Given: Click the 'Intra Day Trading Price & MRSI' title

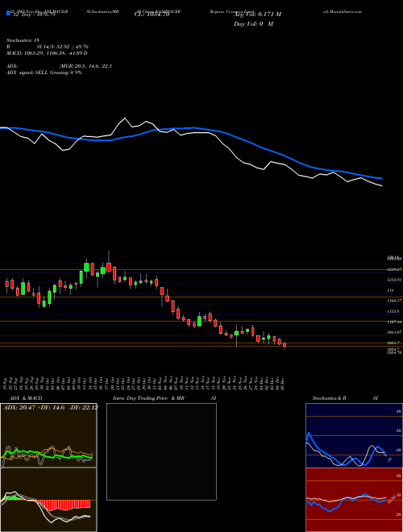Looking at the screenshot, I should coord(164,398).
